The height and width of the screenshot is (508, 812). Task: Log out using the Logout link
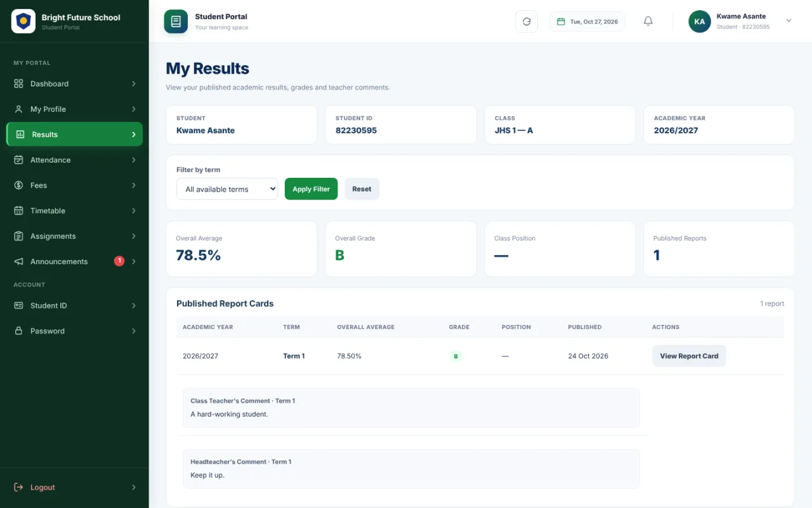tap(74, 487)
